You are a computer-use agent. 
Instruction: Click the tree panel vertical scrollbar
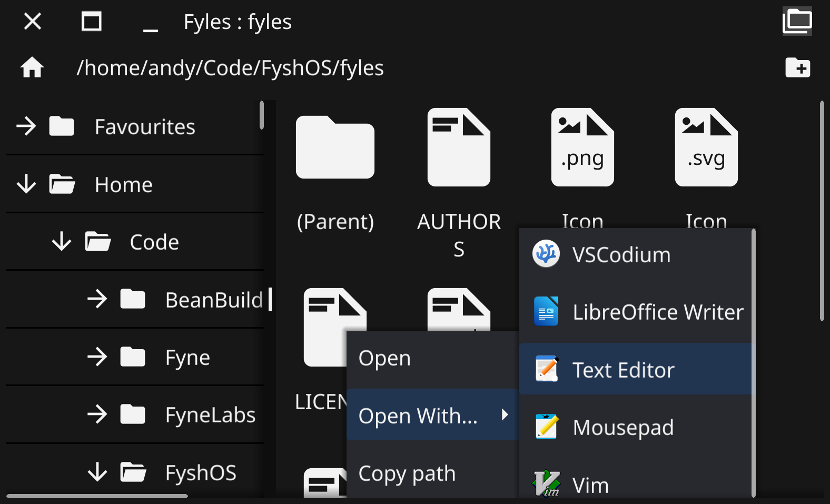262,115
